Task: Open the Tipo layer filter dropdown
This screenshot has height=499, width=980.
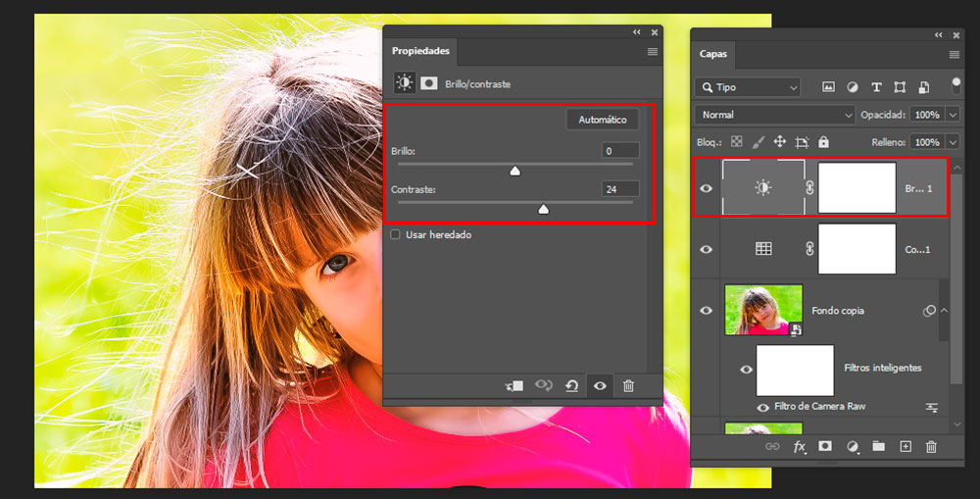Action: coord(747,87)
